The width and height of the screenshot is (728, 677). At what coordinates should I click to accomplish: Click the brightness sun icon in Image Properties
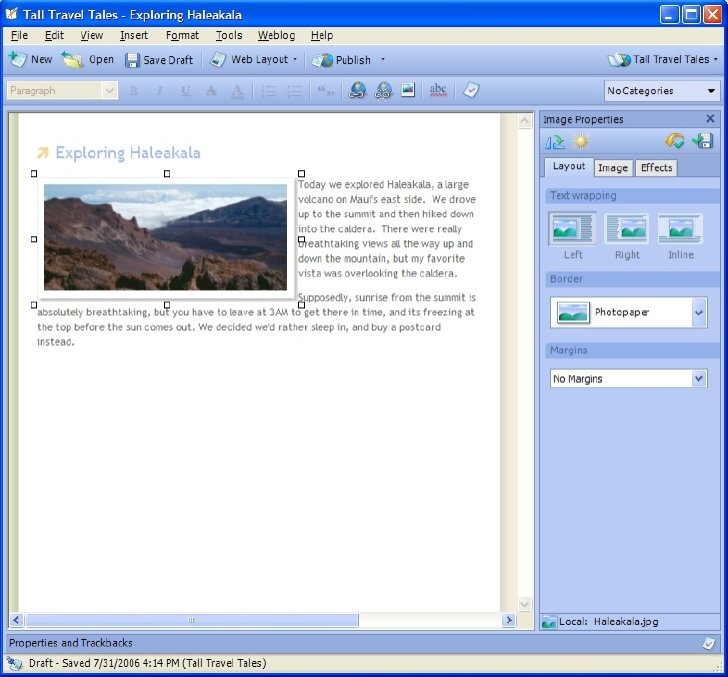[580, 142]
